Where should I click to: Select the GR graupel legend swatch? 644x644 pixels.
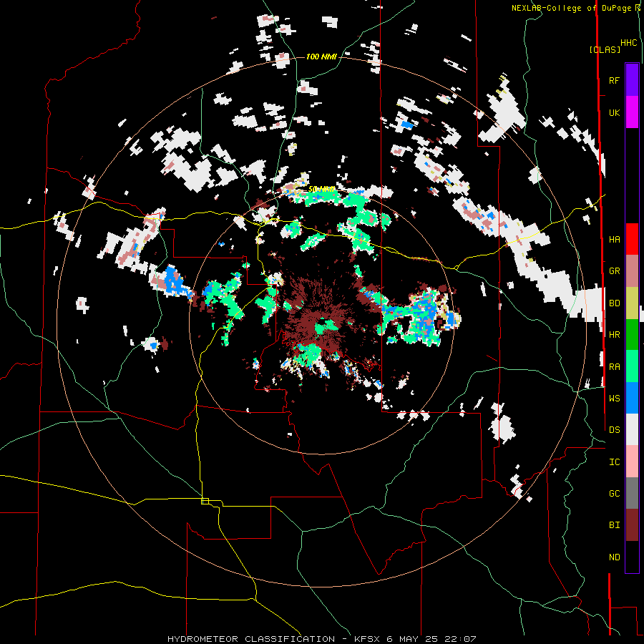click(632, 271)
